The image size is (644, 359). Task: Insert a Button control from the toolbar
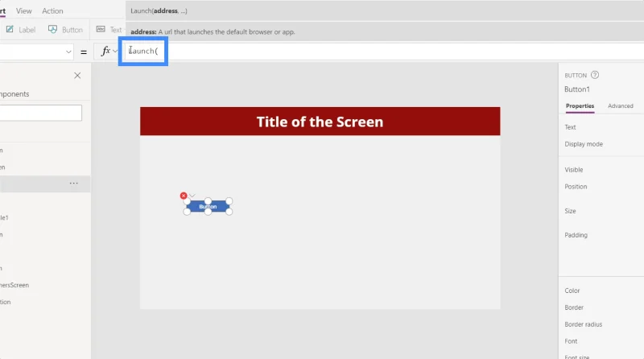pos(66,30)
